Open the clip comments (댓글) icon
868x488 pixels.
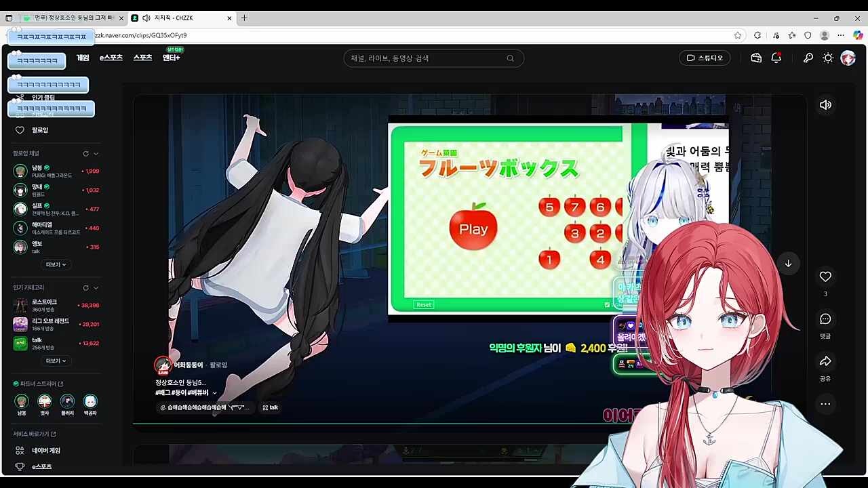point(825,319)
